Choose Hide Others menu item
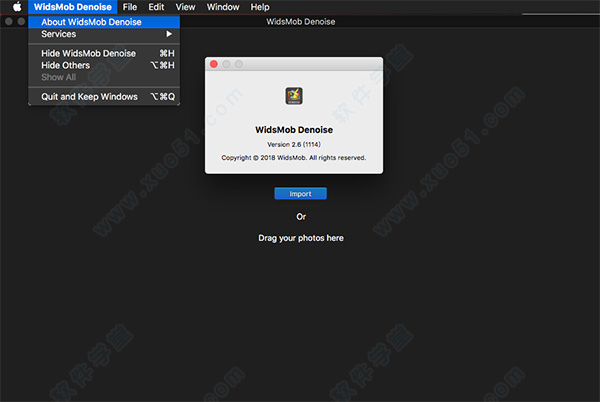 (104, 65)
